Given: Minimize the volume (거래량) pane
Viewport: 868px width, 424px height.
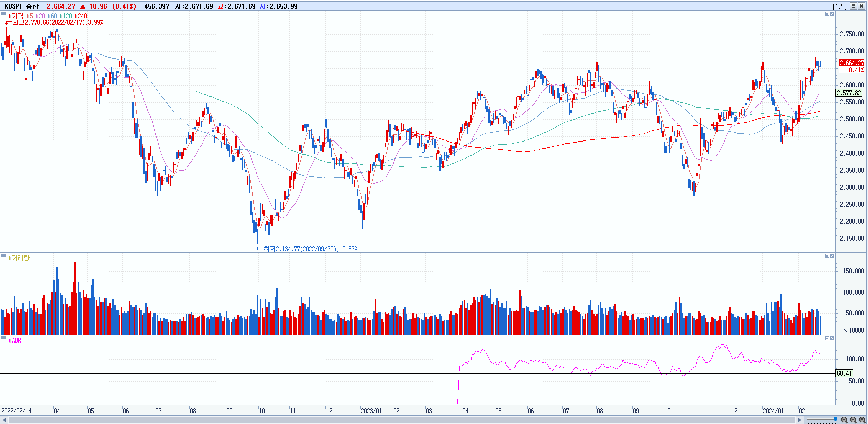Looking at the screenshot, I should 827,256.
